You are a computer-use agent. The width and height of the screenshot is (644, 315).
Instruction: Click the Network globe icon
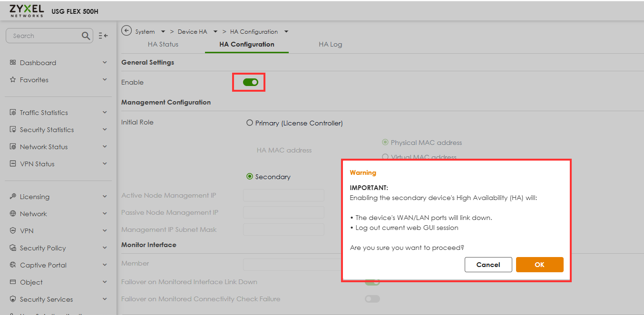click(13, 214)
